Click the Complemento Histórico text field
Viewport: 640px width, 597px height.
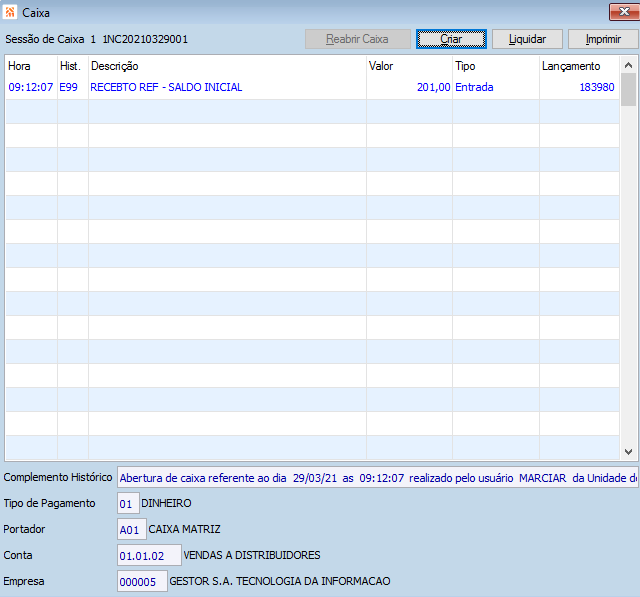point(378,477)
